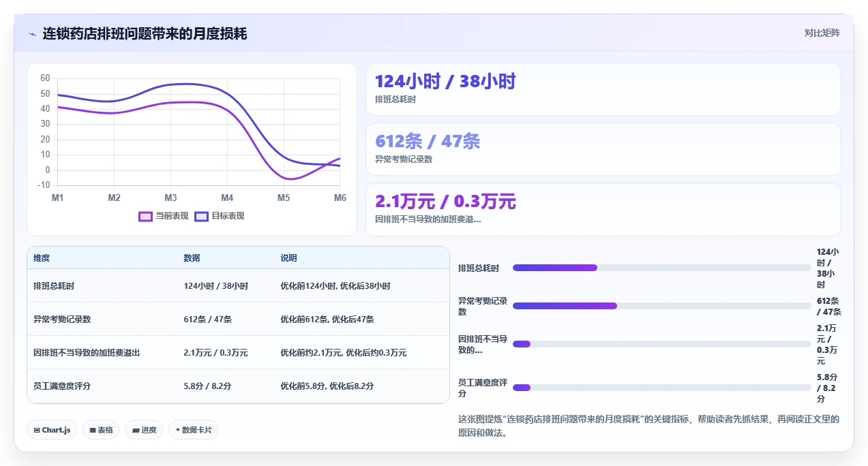This screenshot has width=868, height=466.
Task: Click the dashboard title 连锁药店排班问题带来的月度损耗
Action: click(x=145, y=33)
